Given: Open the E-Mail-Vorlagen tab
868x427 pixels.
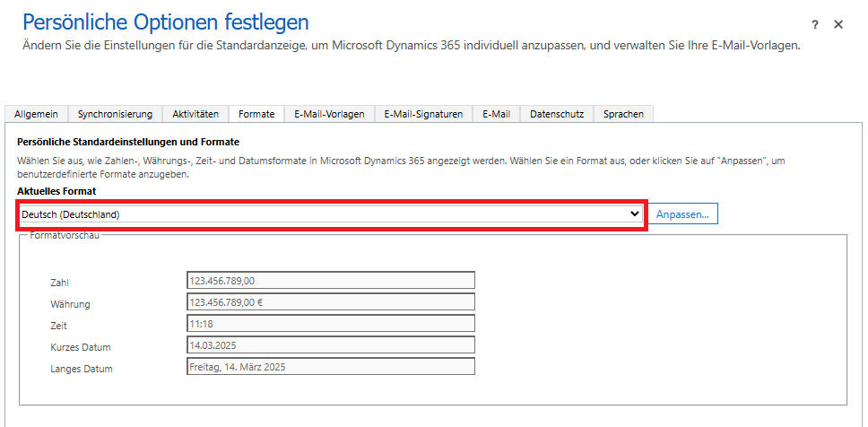Looking at the screenshot, I should click(x=329, y=114).
